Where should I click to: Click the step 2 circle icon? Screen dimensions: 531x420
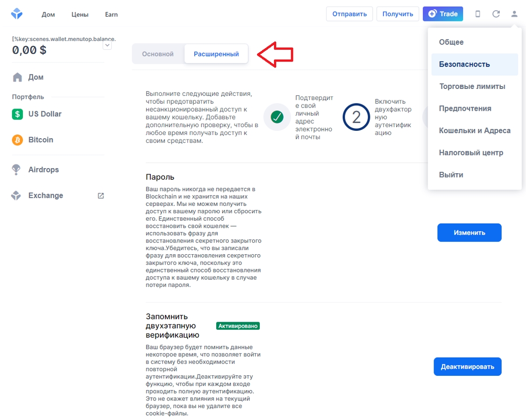click(x=356, y=117)
